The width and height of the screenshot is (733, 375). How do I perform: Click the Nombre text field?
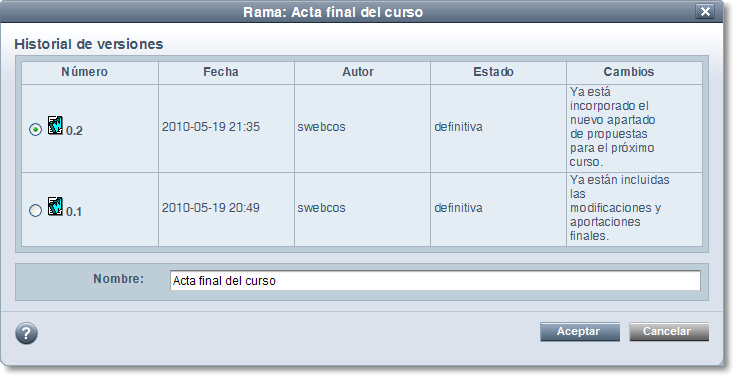(435, 281)
